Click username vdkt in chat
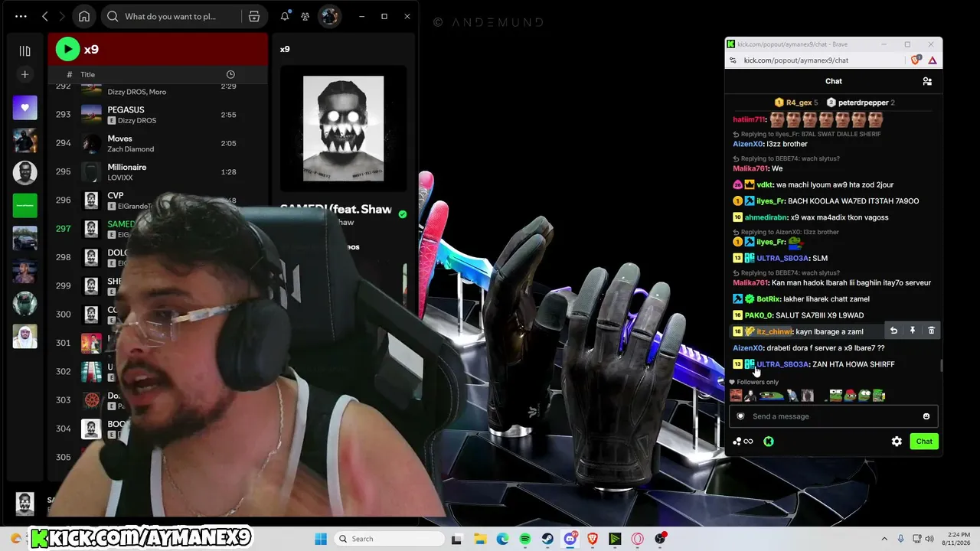The height and width of the screenshot is (551, 980). click(x=764, y=184)
